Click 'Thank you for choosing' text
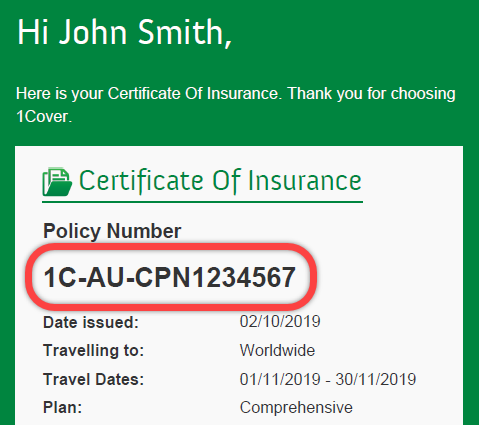Image resolution: width=479 pixels, height=425 pixels. [372, 94]
